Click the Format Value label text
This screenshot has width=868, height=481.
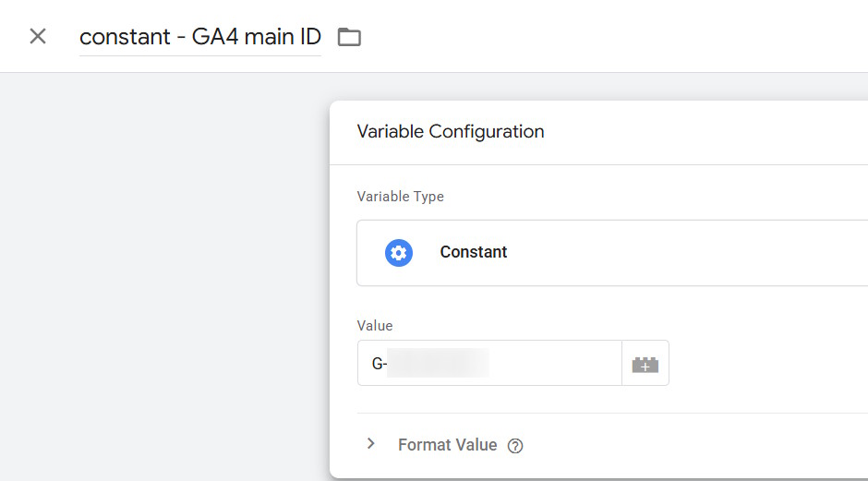click(447, 445)
